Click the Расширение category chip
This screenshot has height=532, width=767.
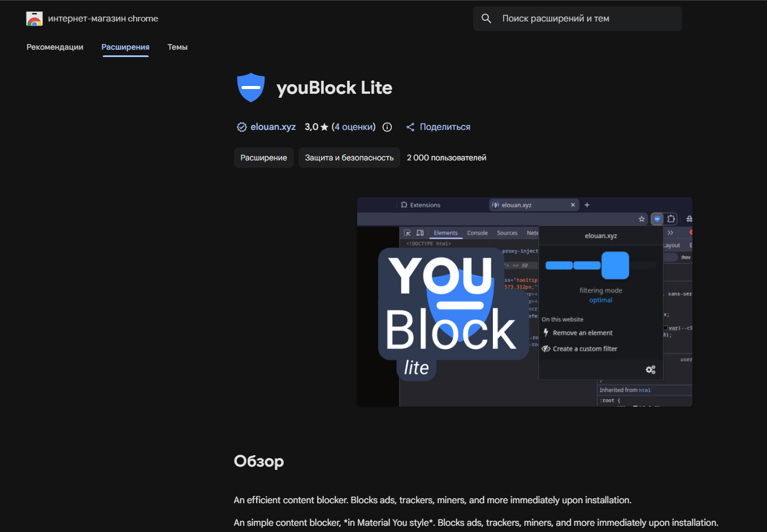tap(263, 158)
